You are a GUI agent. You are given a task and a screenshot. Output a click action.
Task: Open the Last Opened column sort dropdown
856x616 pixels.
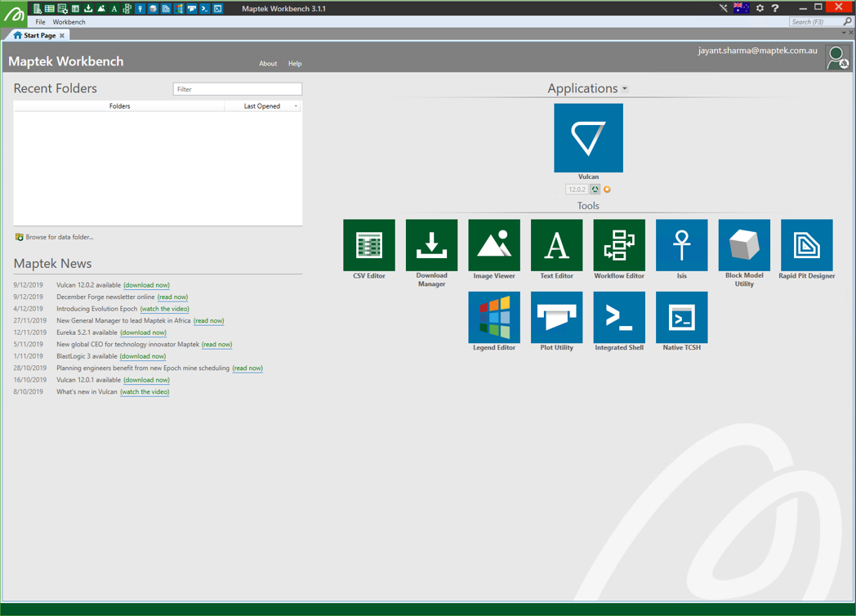click(x=296, y=106)
